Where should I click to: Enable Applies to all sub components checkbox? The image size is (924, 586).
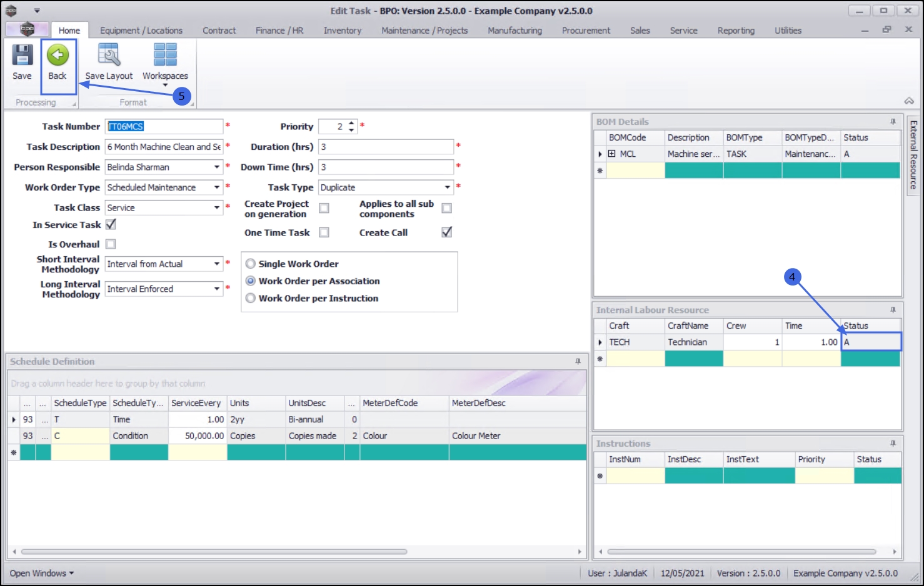coord(446,208)
